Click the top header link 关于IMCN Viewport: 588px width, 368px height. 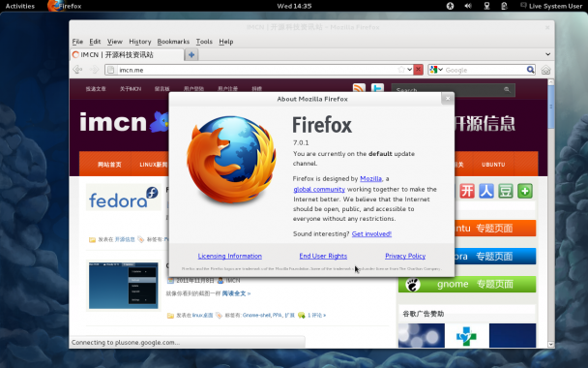pos(131,89)
